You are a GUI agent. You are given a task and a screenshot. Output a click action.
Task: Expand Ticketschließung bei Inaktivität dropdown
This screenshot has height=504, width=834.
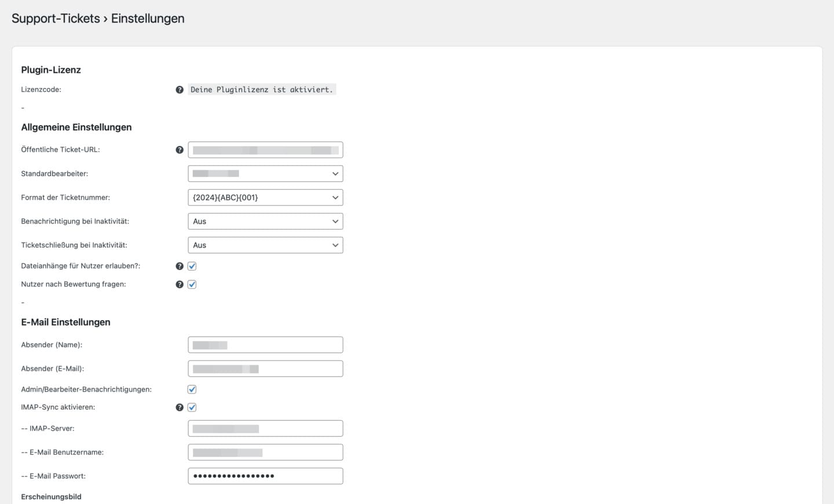pos(265,245)
